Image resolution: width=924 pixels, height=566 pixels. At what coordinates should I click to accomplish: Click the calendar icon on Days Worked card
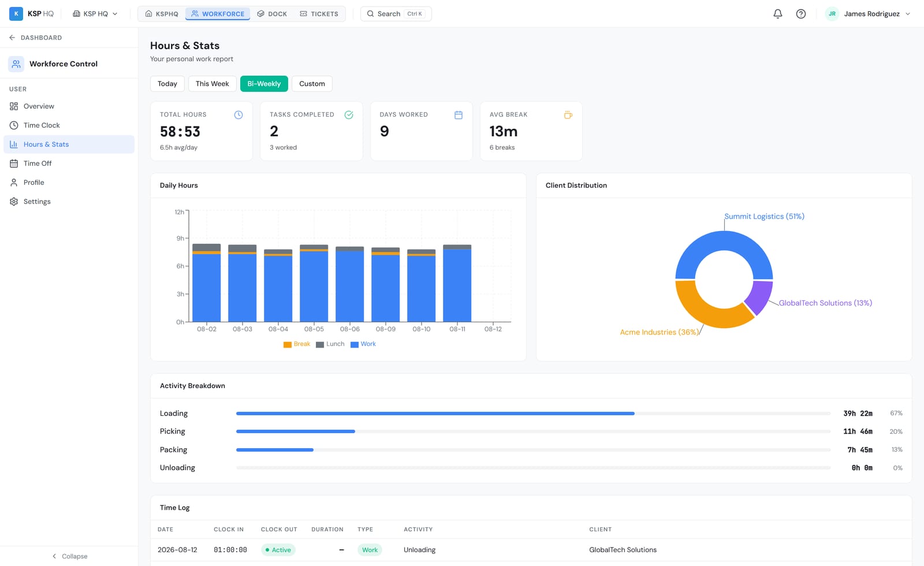(459, 115)
